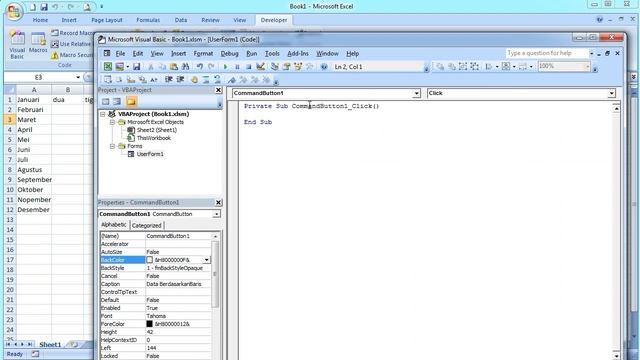The height and width of the screenshot is (360, 640).
Task: Click the Quick Info edit toolbar icon
Action: [x=131, y=80]
